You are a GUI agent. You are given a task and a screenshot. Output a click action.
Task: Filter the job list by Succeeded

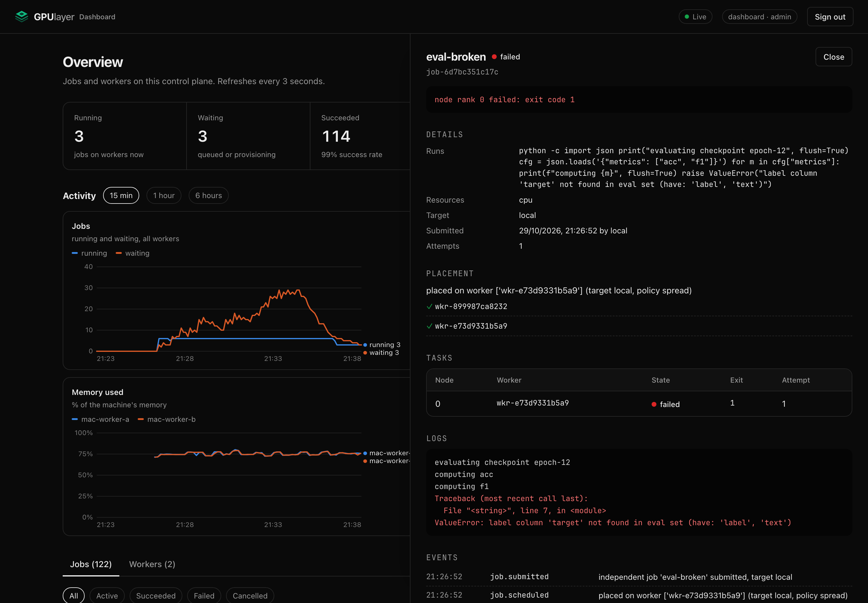point(156,595)
